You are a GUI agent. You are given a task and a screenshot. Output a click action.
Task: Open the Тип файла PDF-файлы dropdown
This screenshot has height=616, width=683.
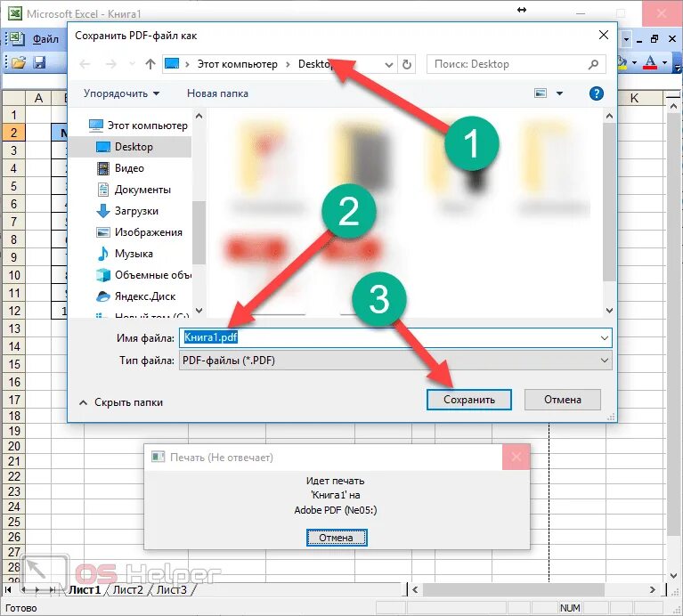pos(395,361)
